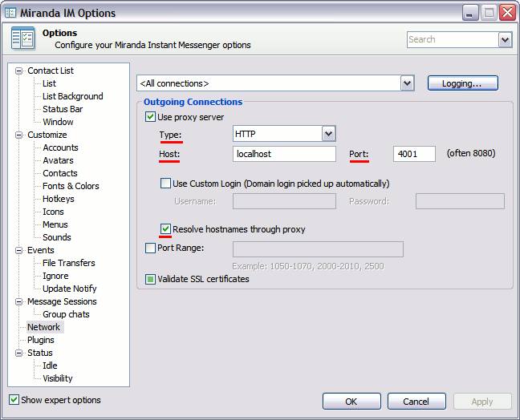Select List Background in the tree
The height and width of the screenshot is (420, 520).
pyautogui.click(x=73, y=96)
